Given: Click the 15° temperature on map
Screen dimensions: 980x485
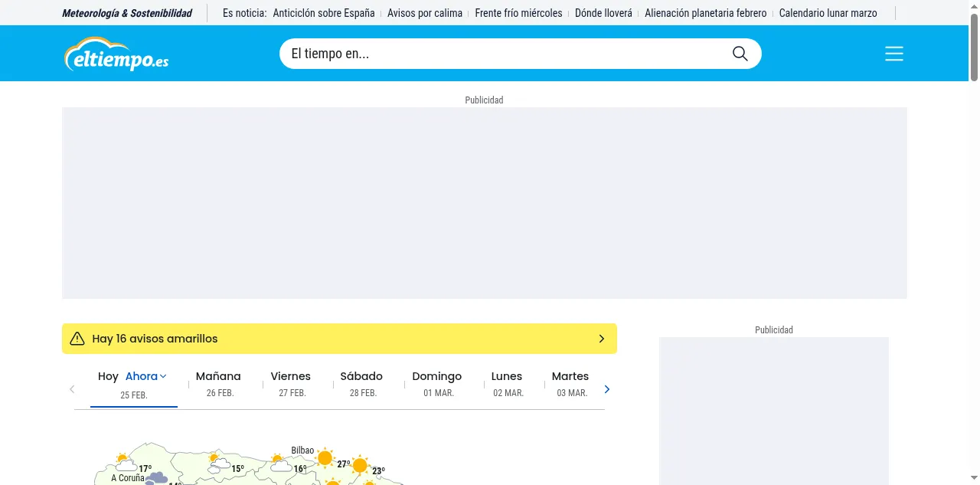Looking at the screenshot, I should (x=238, y=469).
